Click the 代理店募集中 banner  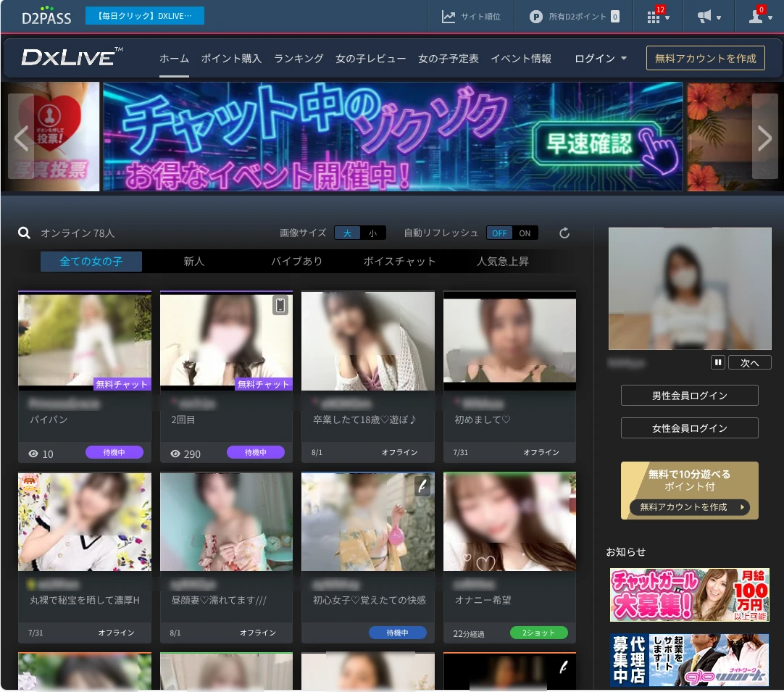coord(690,660)
